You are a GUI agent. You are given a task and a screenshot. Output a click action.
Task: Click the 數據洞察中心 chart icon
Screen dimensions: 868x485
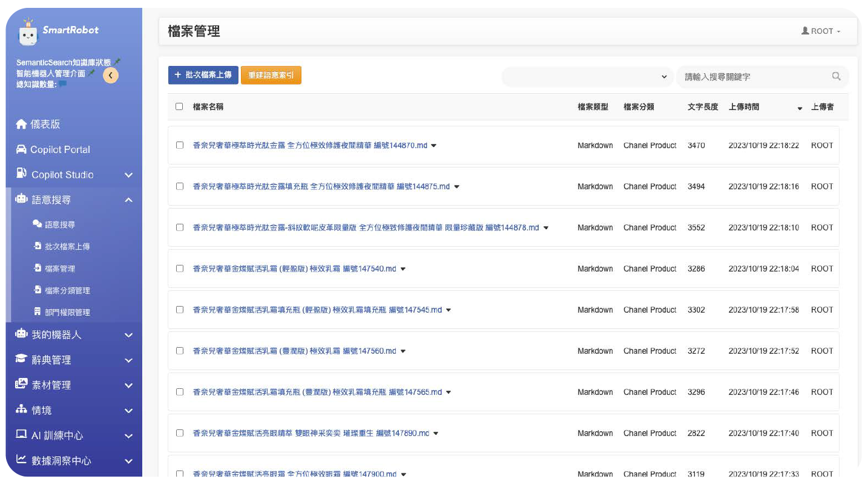(20, 461)
